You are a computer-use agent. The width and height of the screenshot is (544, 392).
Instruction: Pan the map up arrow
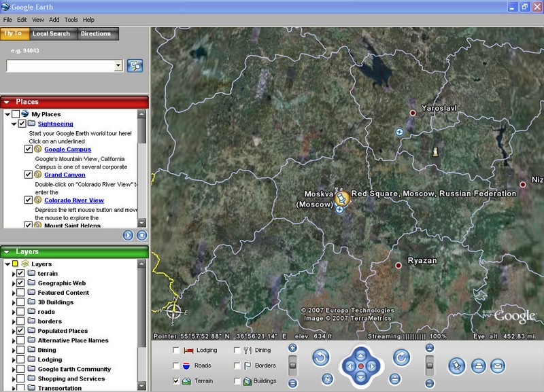coord(361,355)
